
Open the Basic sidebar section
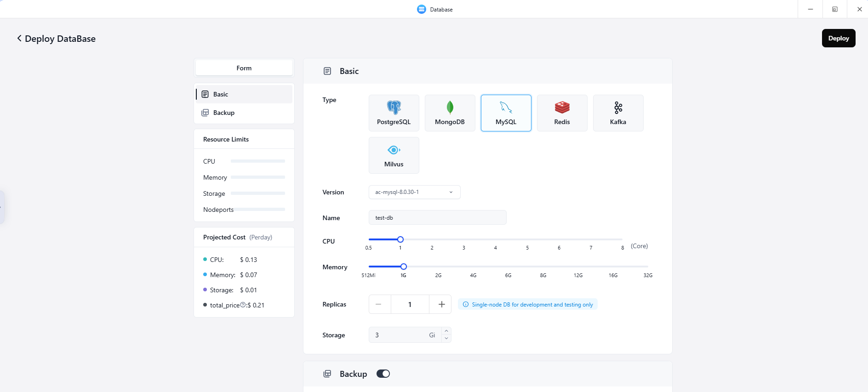(x=221, y=94)
